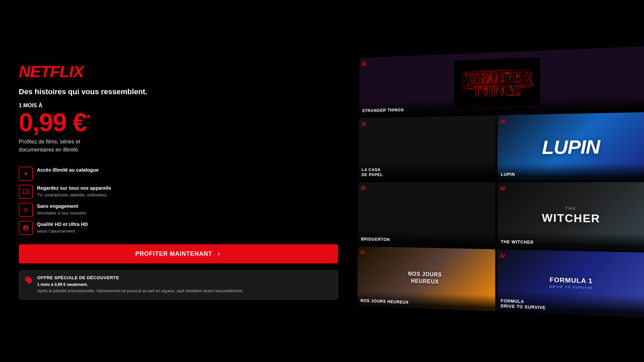Click Accès illimité au catalogue text
Image resolution: width=644 pixels, height=362 pixels.
(x=68, y=170)
